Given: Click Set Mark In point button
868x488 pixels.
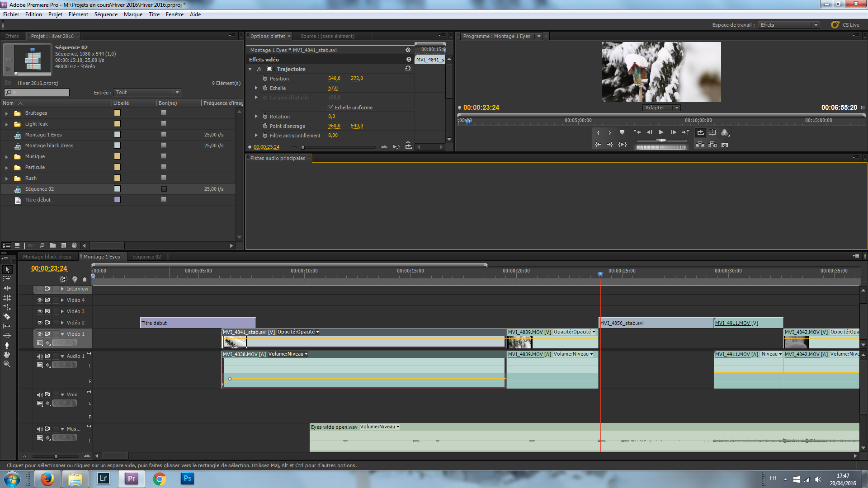Looking at the screenshot, I should (x=598, y=132).
